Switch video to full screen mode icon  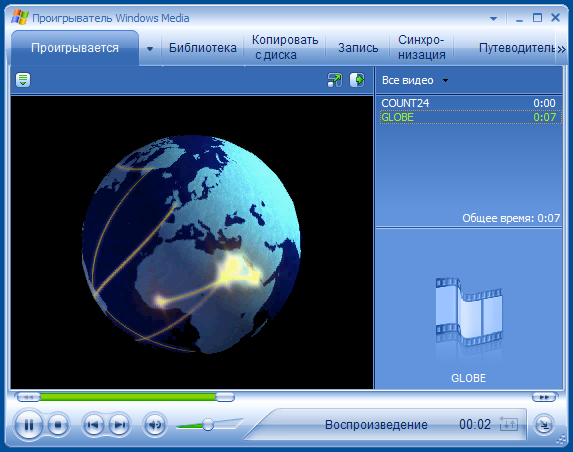click(x=334, y=80)
